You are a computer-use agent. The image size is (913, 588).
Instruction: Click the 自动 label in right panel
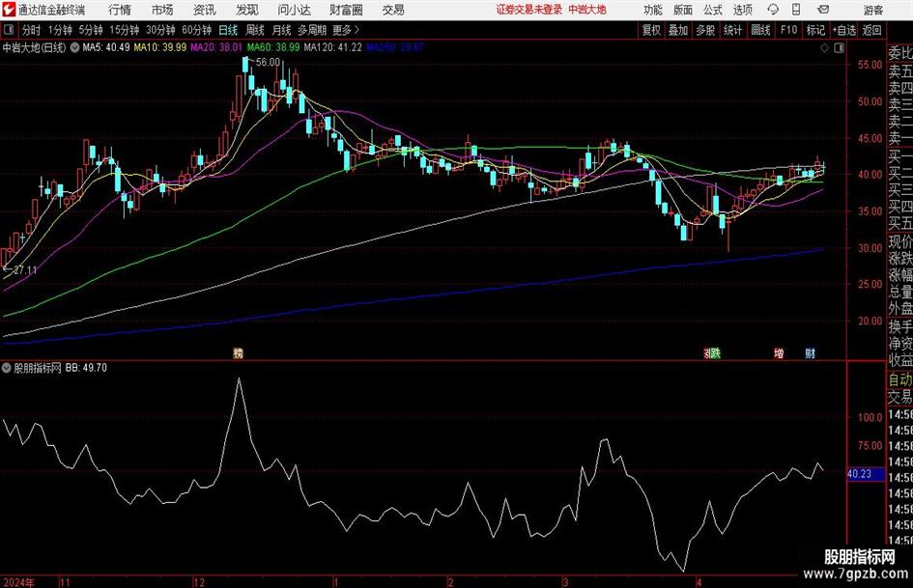point(900,379)
